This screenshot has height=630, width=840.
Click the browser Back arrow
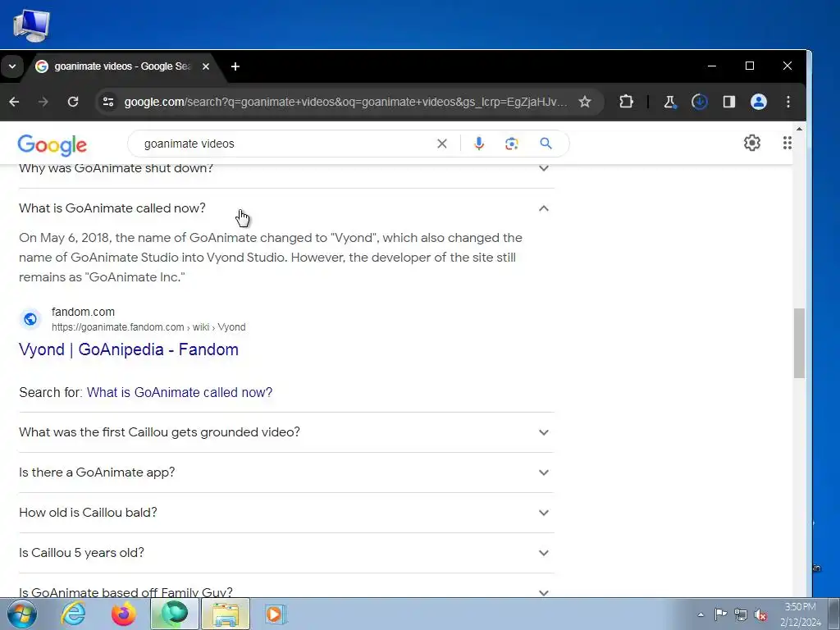[x=14, y=102]
